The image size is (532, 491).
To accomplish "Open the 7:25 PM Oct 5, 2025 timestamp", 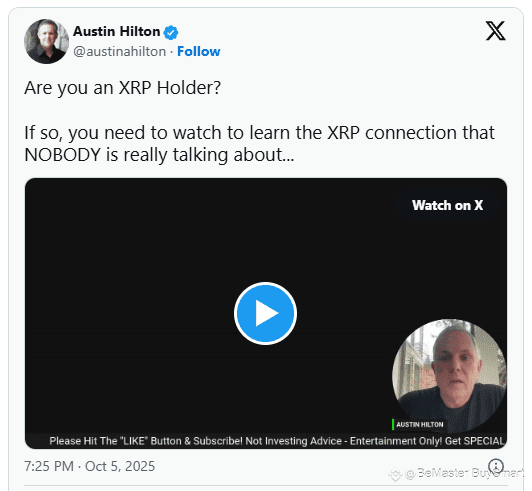I will coord(90,466).
